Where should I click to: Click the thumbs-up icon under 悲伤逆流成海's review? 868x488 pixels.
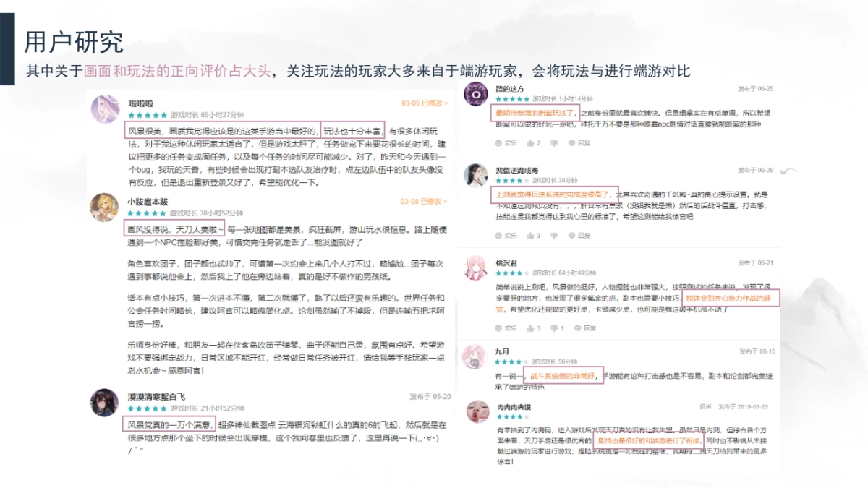(x=530, y=236)
